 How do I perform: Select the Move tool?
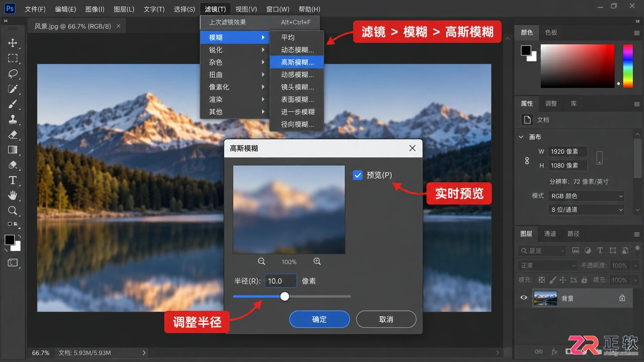(x=13, y=42)
